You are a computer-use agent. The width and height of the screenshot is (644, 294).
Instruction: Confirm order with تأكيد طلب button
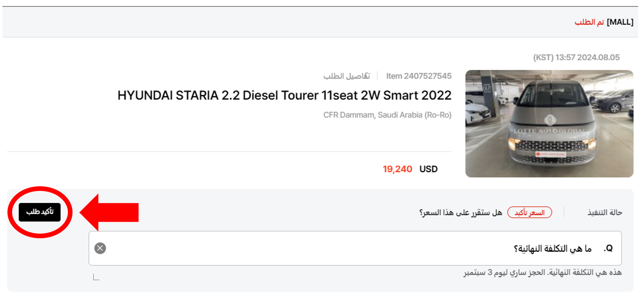(40, 212)
